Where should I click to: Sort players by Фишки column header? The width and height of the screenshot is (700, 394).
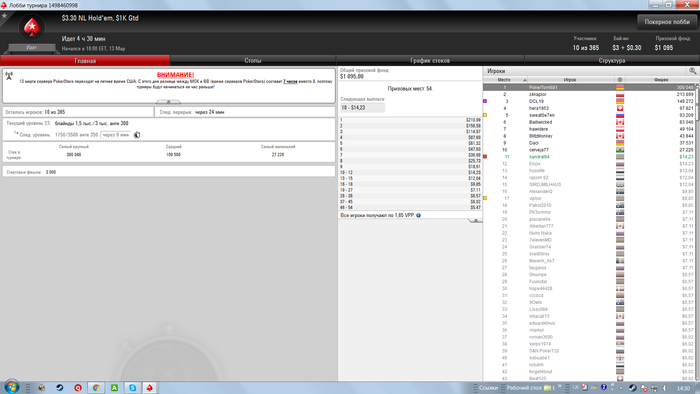[661, 79]
